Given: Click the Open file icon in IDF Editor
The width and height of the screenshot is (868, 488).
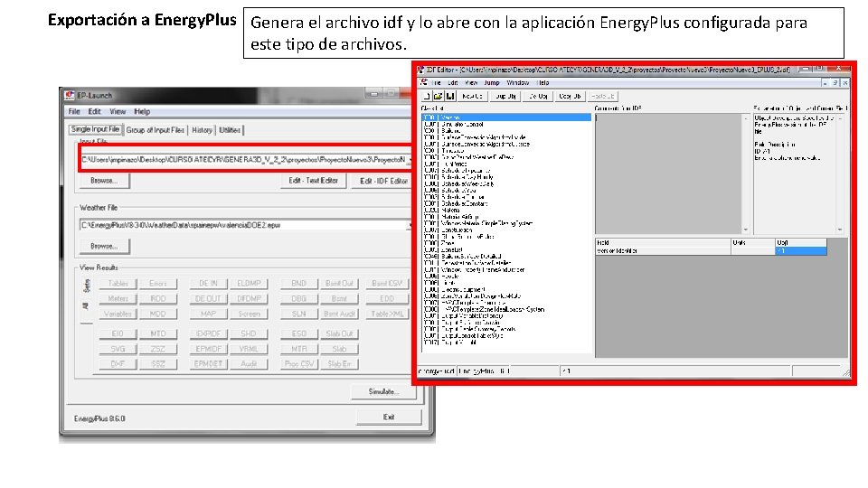Looking at the screenshot, I should pyautogui.click(x=438, y=97).
